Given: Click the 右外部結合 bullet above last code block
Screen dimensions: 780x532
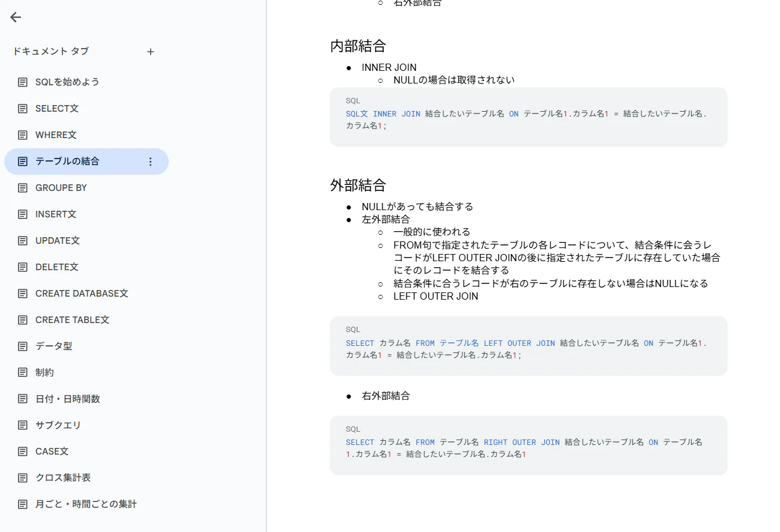Looking at the screenshot, I should coord(385,396).
